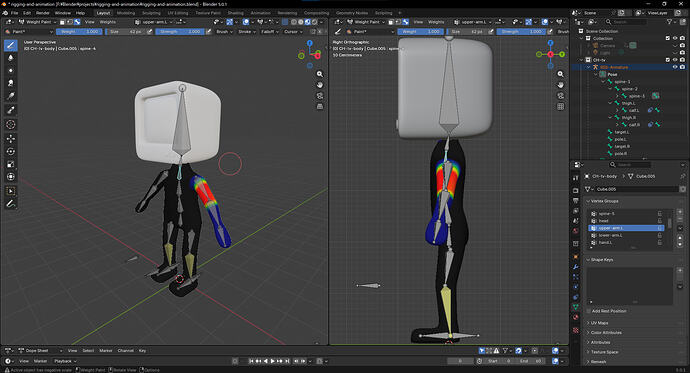Select the Annotate tool in left toolbar
The height and width of the screenshot is (373, 690).
pos(11,204)
